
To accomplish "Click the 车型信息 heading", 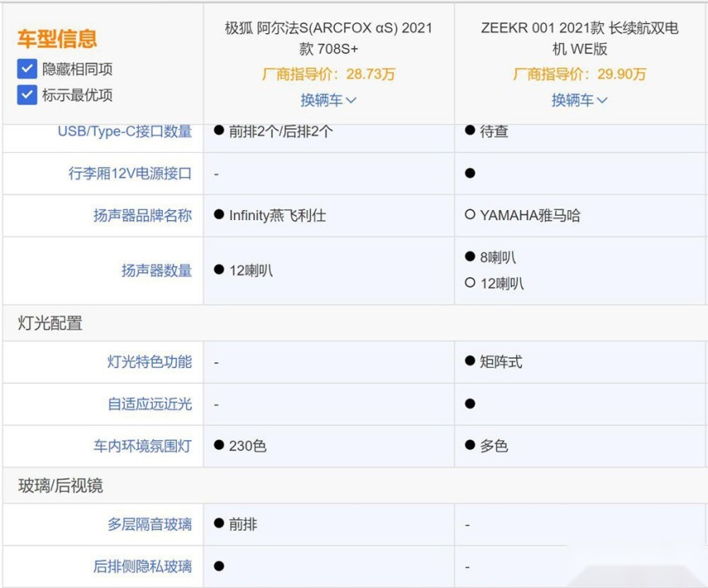I will click(57, 39).
